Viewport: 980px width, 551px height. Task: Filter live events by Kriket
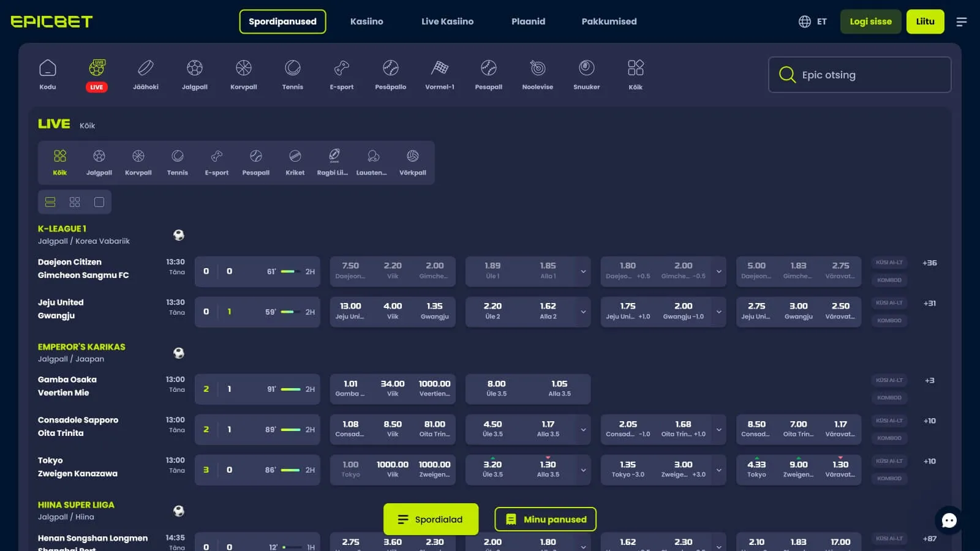point(295,163)
